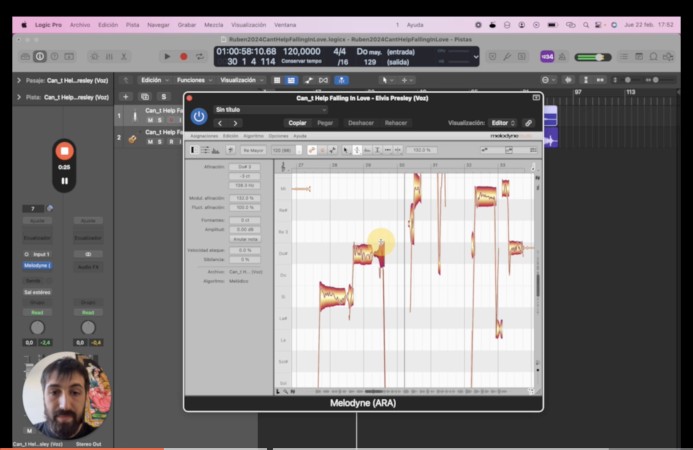
Task: Select the Melodyne pitch tool
Action: 357,150
